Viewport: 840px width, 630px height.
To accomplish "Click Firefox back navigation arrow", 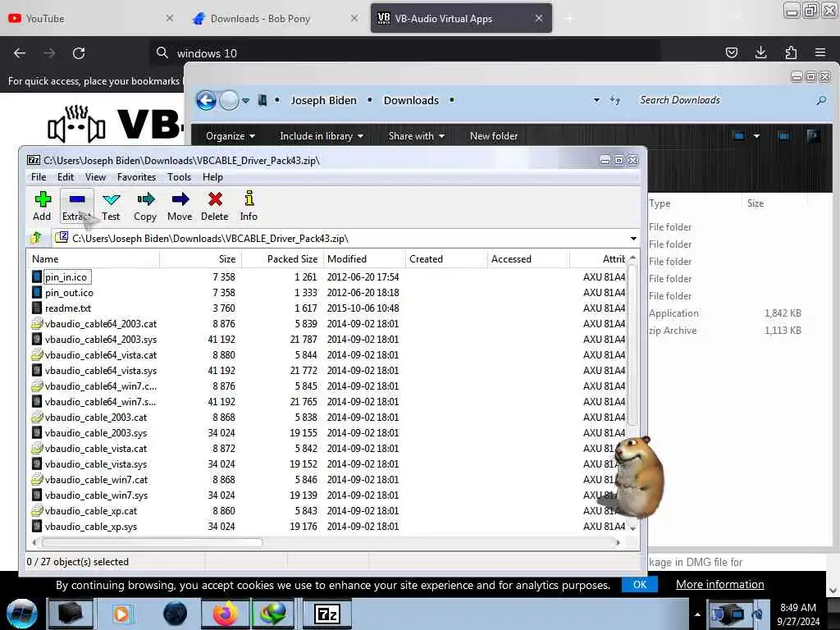I will pyautogui.click(x=20, y=53).
